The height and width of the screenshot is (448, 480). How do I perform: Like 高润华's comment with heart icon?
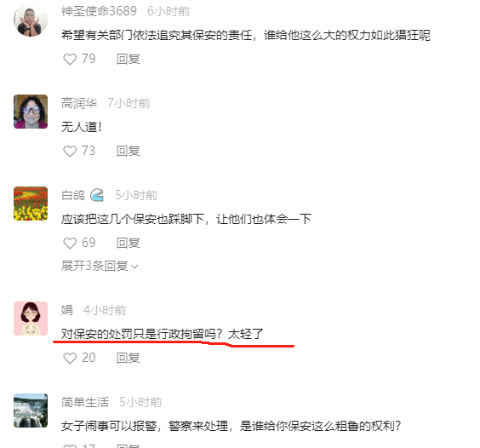coord(70,151)
